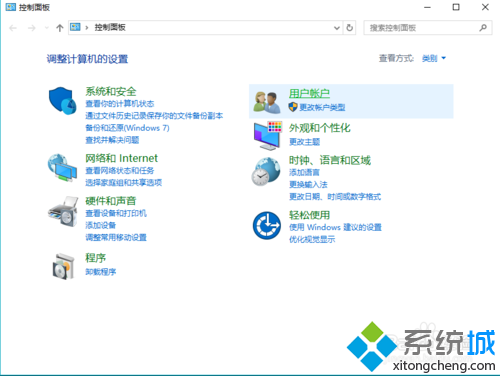Viewport: 500px width, 376px height.
Task: Open the Ease of Access blue circle icon
Action: [267, 226]
